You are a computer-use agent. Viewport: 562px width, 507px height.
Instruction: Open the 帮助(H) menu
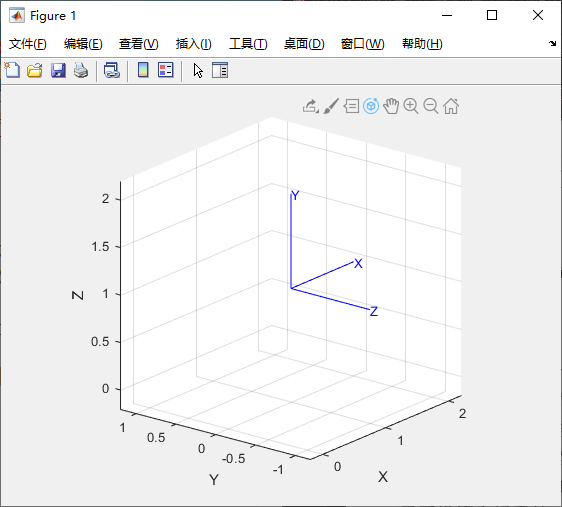(x=422, y=44)
